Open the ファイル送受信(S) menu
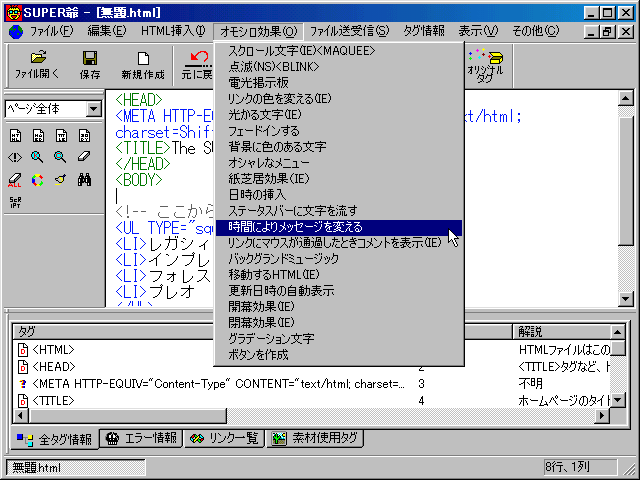Viewport: 640px width, 480px height. coord(349,31)
